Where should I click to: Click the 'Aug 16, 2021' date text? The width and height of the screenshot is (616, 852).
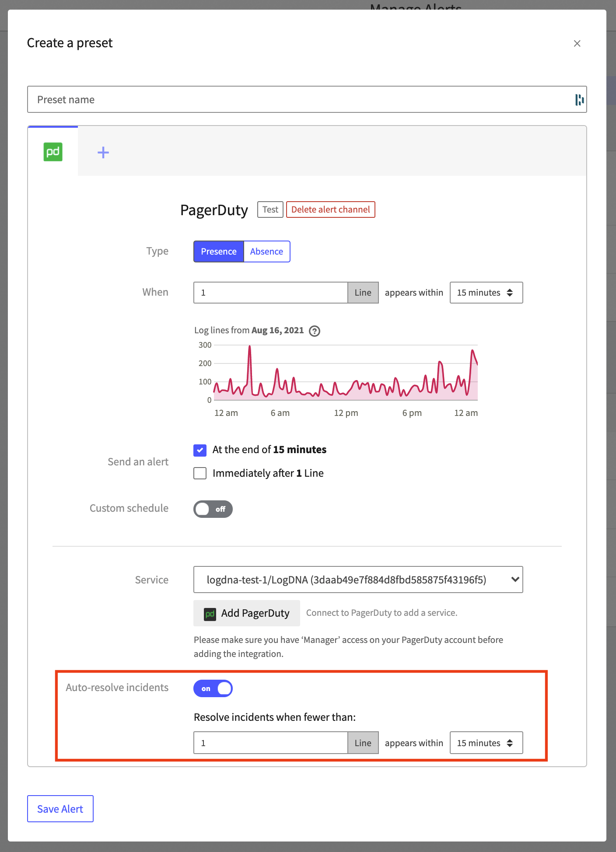[277, 330]
